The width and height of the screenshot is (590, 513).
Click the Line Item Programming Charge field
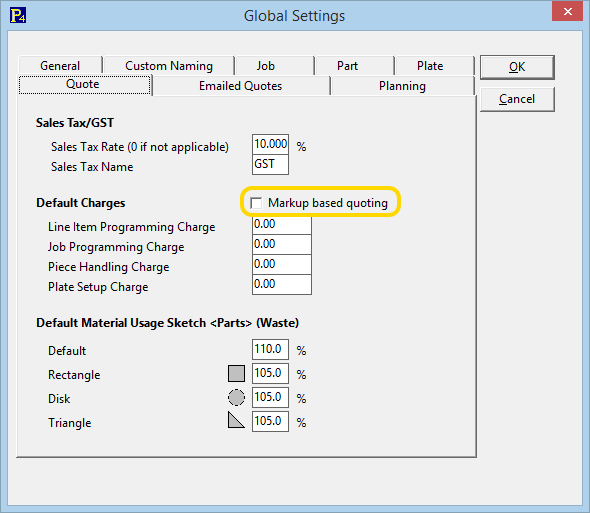281,225
